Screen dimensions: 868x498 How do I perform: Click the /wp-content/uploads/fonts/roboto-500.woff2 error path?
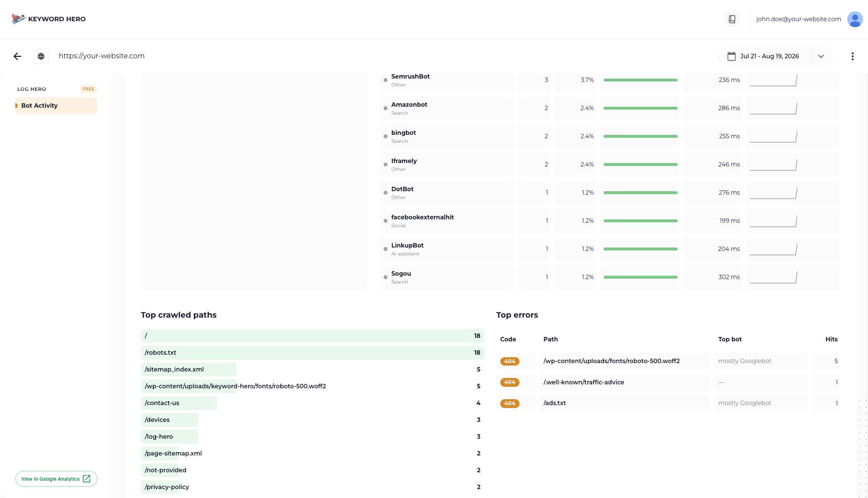pyautogui.click(x=611, y=361)
